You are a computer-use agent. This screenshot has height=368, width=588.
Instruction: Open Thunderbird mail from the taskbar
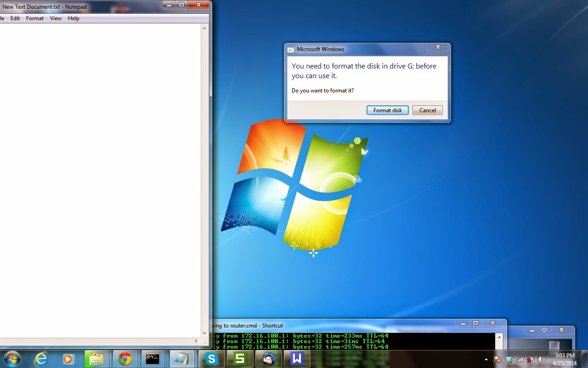click(269, 359)
